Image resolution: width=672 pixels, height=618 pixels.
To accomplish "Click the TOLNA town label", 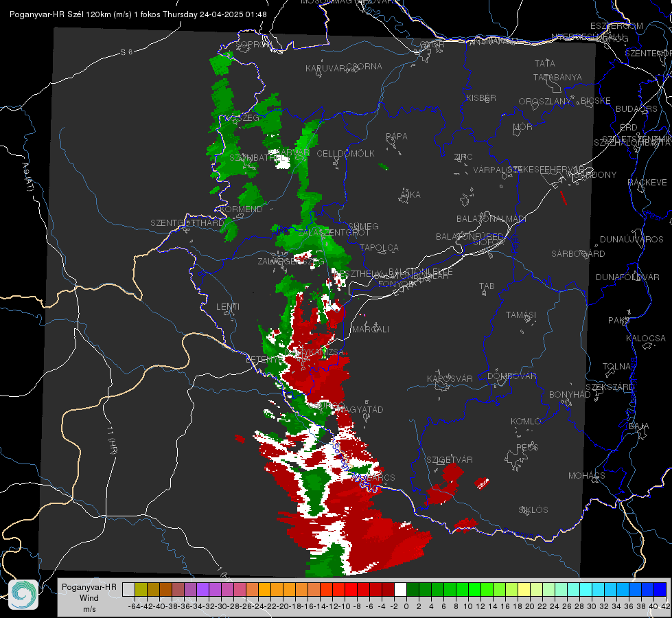I will point(616,366).
